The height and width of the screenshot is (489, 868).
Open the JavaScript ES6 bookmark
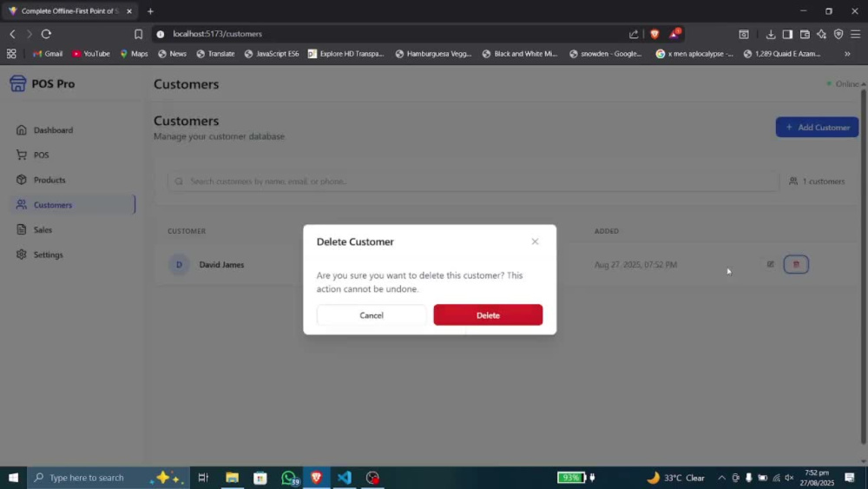(271, 54)
